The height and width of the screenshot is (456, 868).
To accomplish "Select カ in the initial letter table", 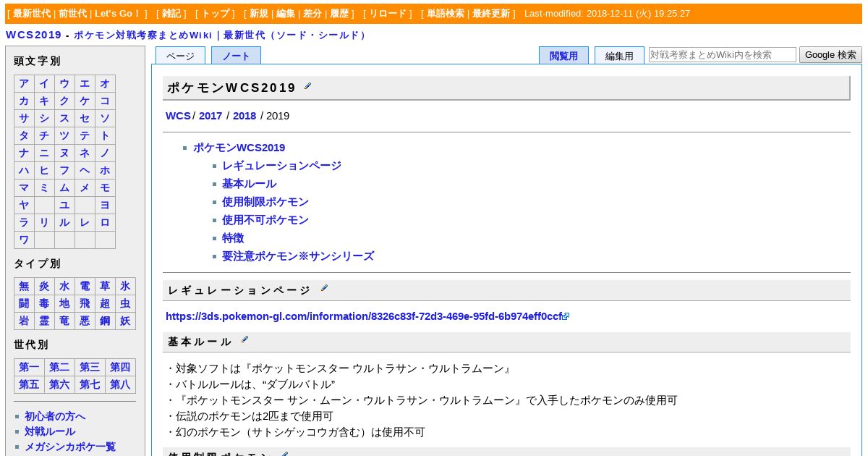I will coord(24,101).
